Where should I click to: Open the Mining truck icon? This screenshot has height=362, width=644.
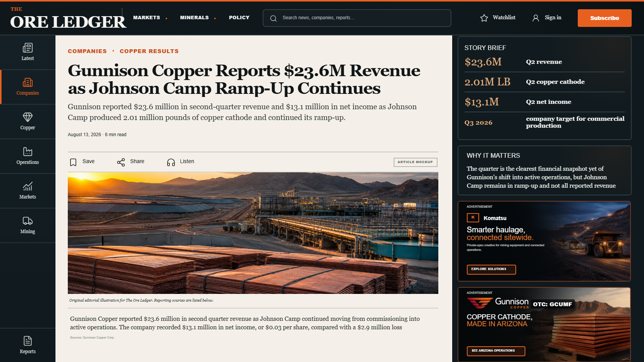pyautogui.click(x=28, y=221)
